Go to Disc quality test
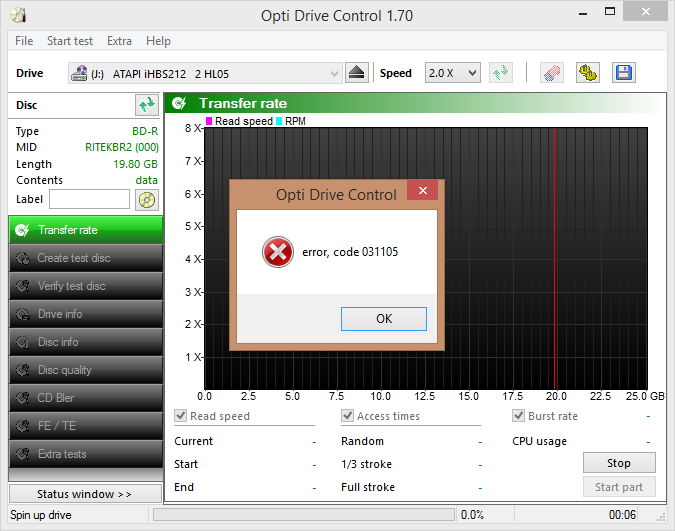 86,370
